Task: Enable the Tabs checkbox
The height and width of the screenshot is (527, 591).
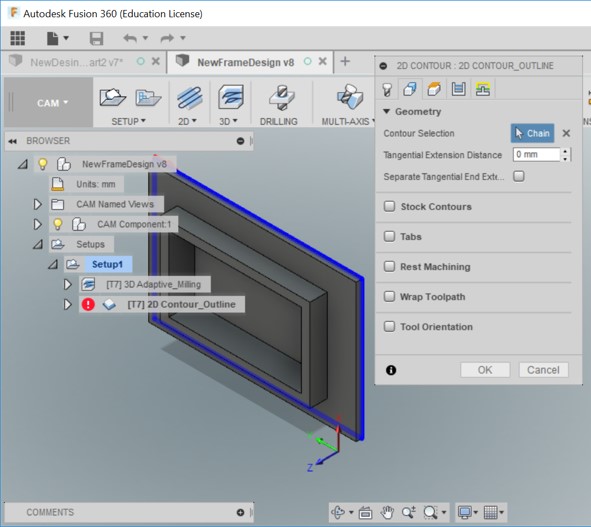Action: click(x=389, y=236)
